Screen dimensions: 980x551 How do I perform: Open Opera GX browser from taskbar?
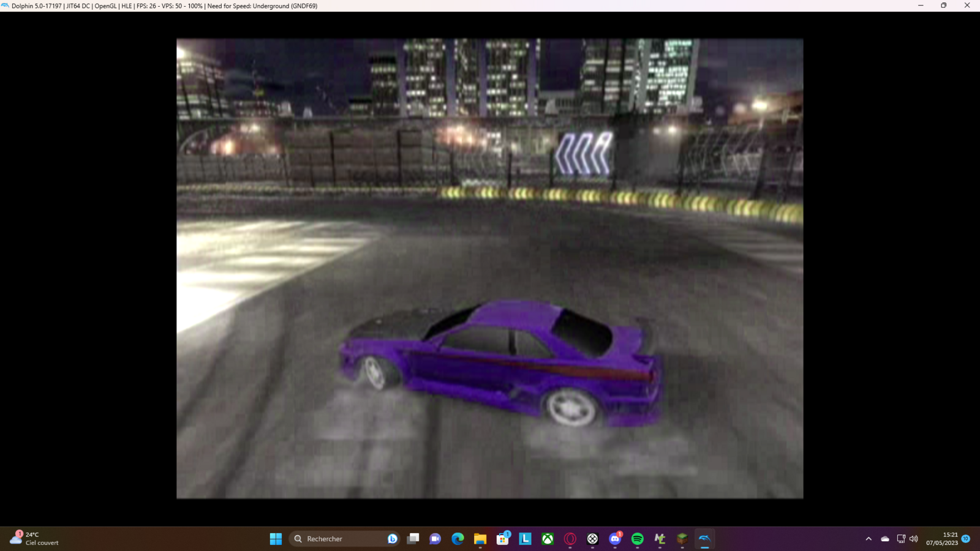click(570, 539)
